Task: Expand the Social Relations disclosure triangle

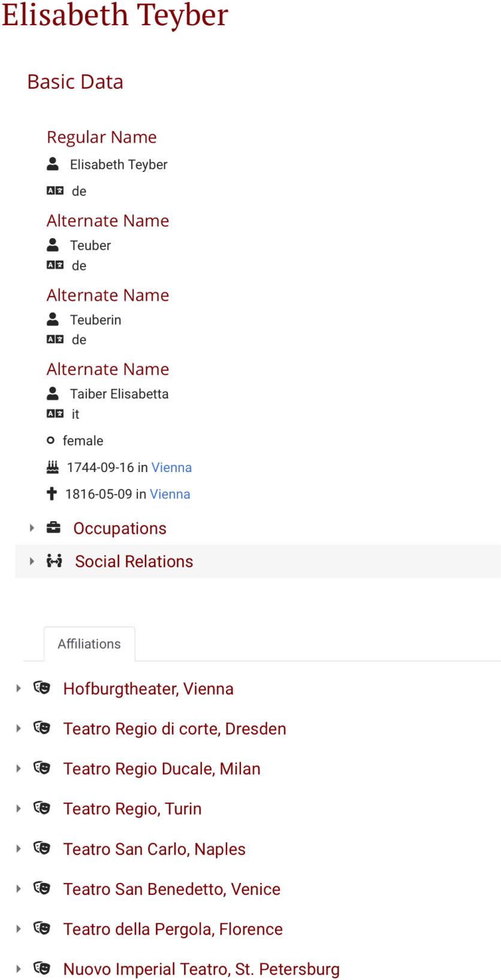Action: click(32, 561)
